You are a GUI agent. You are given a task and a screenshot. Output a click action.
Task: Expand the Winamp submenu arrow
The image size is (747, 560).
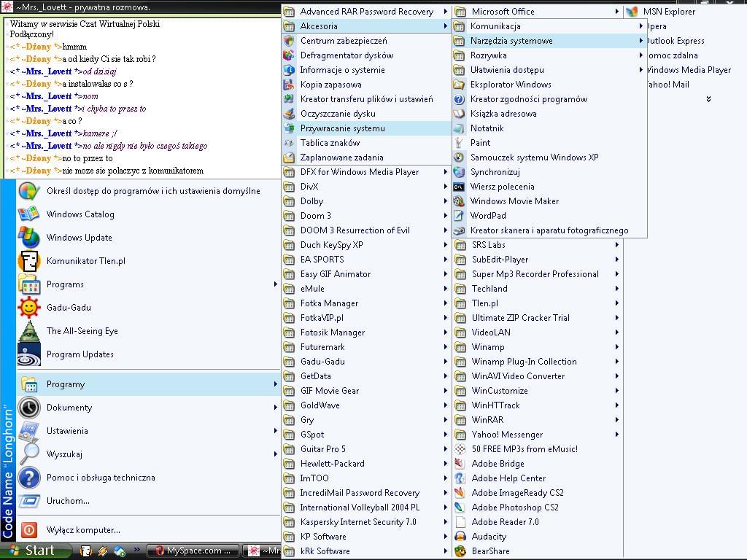[617, 347]
